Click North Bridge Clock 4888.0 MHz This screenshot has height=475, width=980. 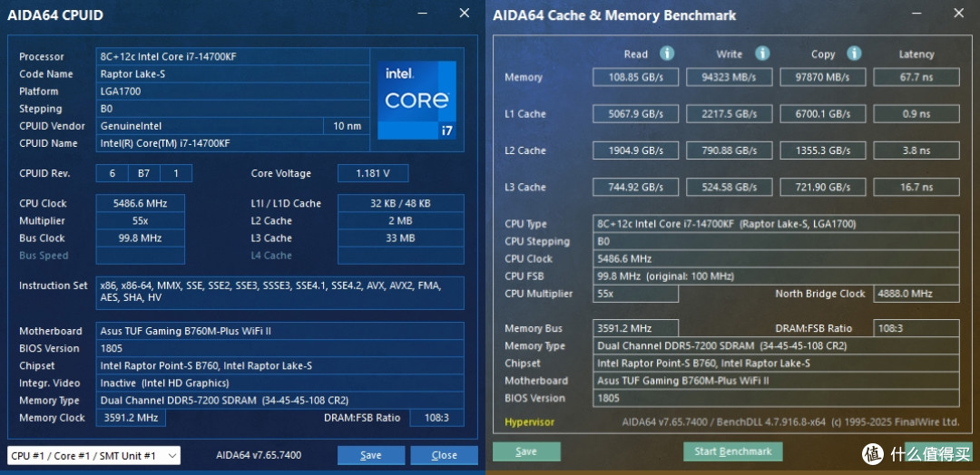point(916,294)
